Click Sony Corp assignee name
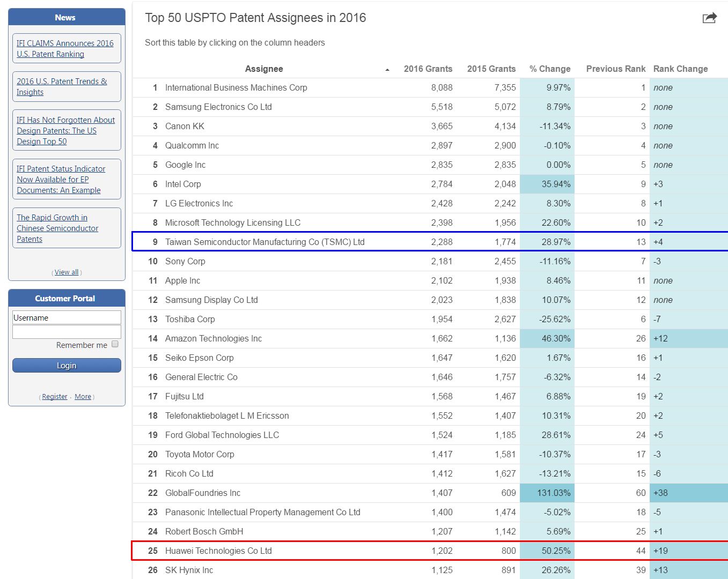 tap(185, 261)
